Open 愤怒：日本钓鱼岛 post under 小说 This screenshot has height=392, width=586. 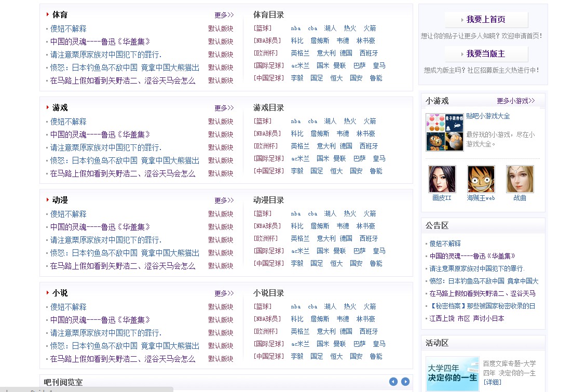point(125,346)
